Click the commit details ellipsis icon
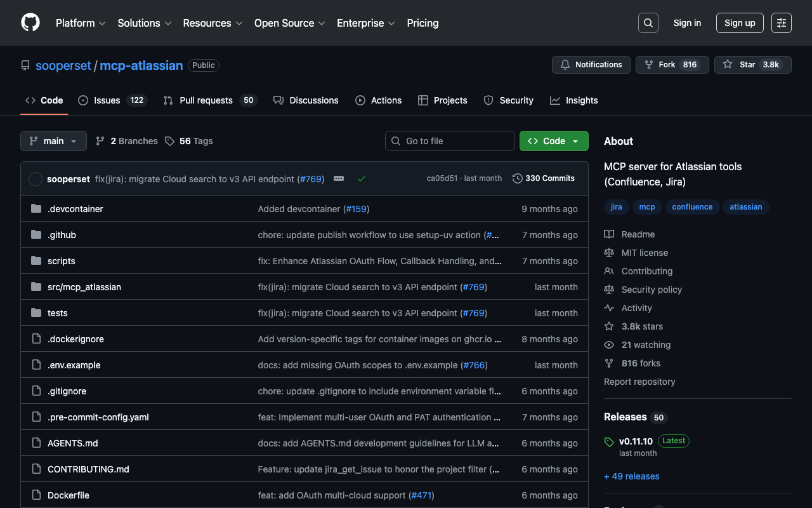 (339, 179)
